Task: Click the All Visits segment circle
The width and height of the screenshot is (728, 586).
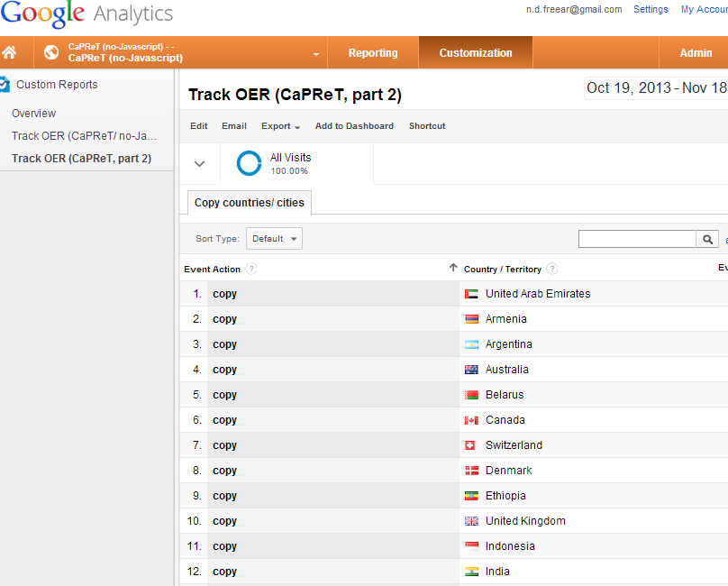Action: (x=249, y=163)
